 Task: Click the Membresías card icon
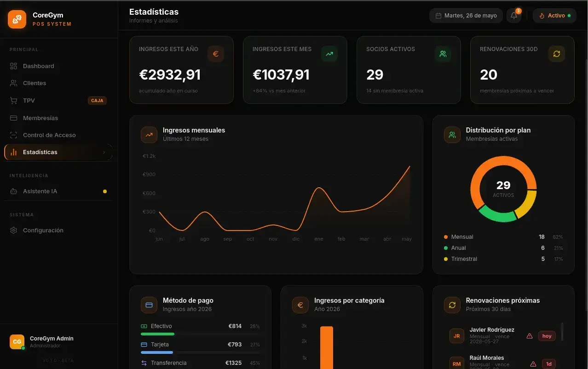pyautogui.click(x=14, y=118)
